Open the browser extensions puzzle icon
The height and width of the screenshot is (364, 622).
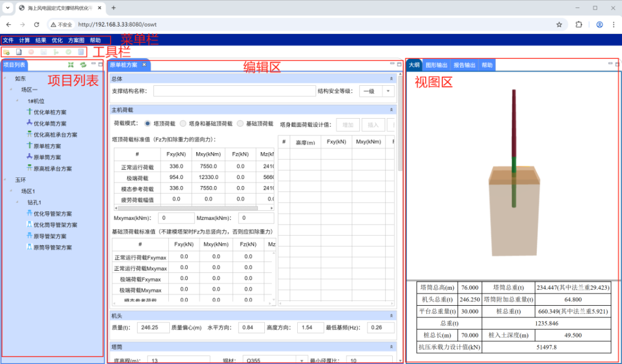tap(579, 25)
